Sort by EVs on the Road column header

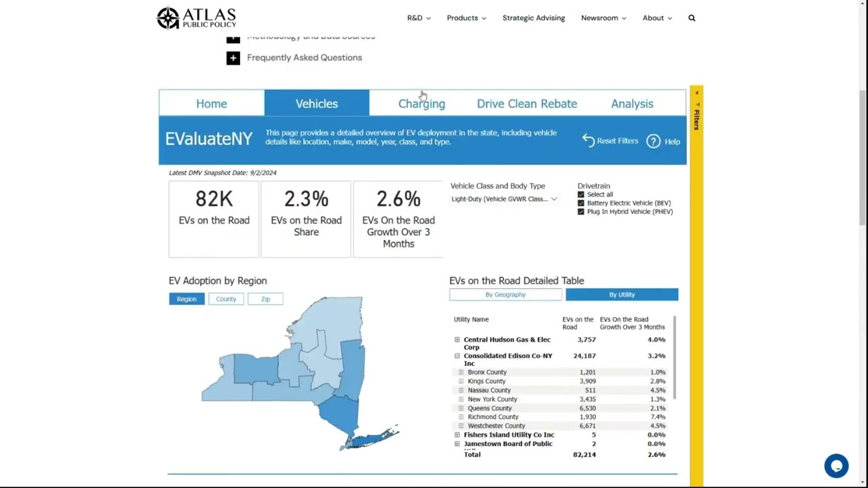click(x=578, y=323)
